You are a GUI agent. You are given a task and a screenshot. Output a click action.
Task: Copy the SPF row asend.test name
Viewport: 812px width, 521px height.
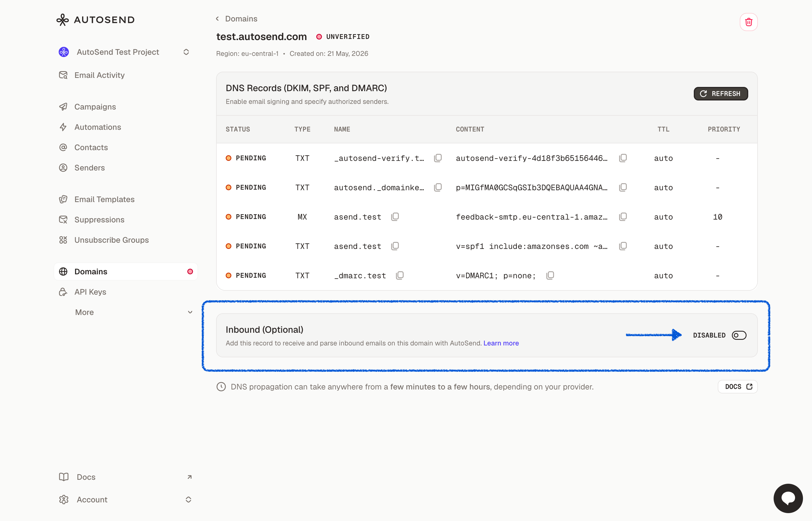tap(395, 246)
